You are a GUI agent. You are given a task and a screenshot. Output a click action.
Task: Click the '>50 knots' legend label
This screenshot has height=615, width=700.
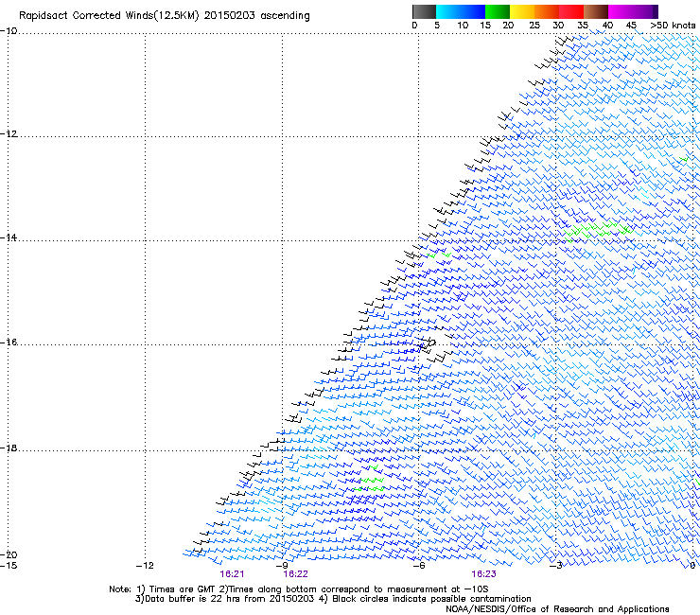pos(673,26)
